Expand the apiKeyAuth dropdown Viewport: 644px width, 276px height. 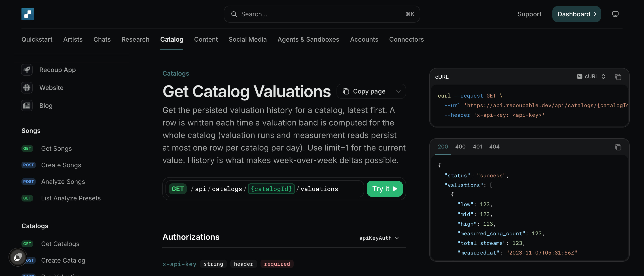(379, 238)
